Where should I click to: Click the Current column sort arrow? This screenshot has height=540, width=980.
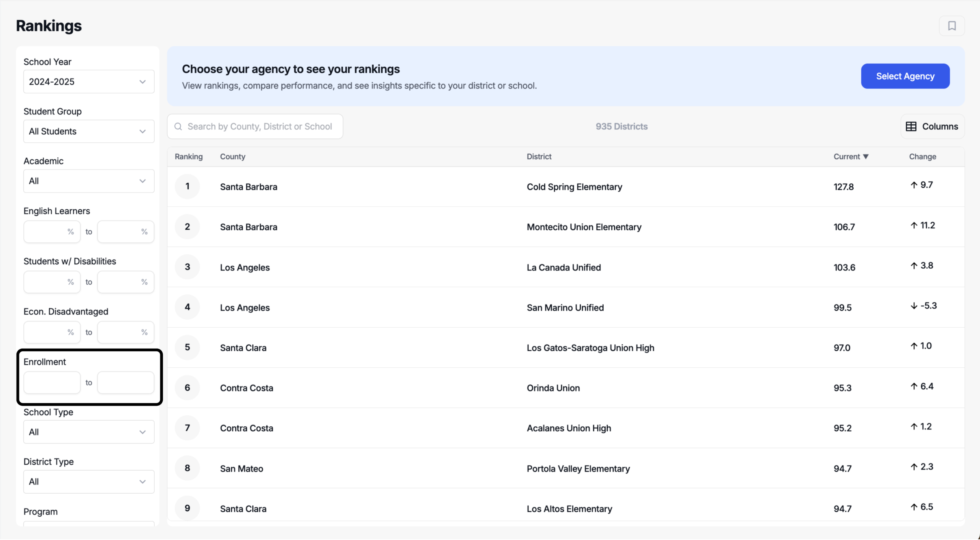(x=866, y=157)
